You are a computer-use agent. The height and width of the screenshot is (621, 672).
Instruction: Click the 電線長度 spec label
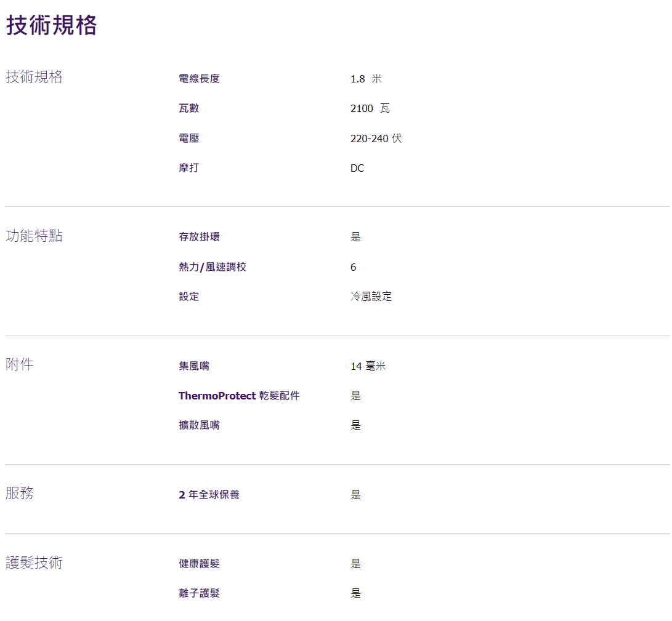(x=199, y=79)
